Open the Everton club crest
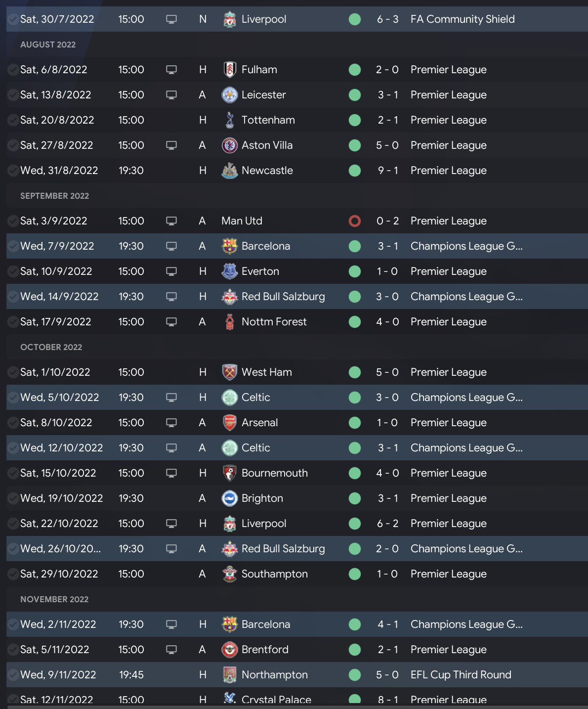 coord(230,271)
